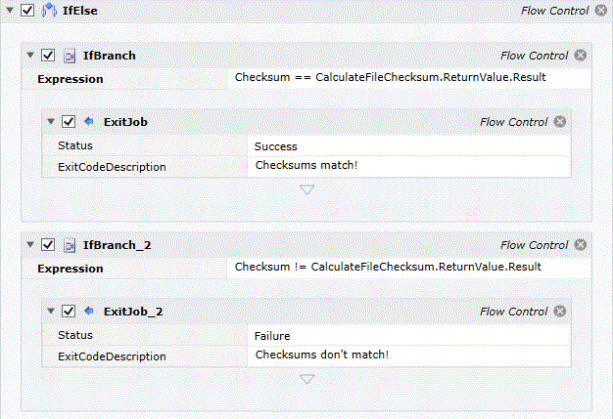The height and width of the screenshot is (419, 613).
Task: Collapse the IfElse activity
Action: pos(10,10)
